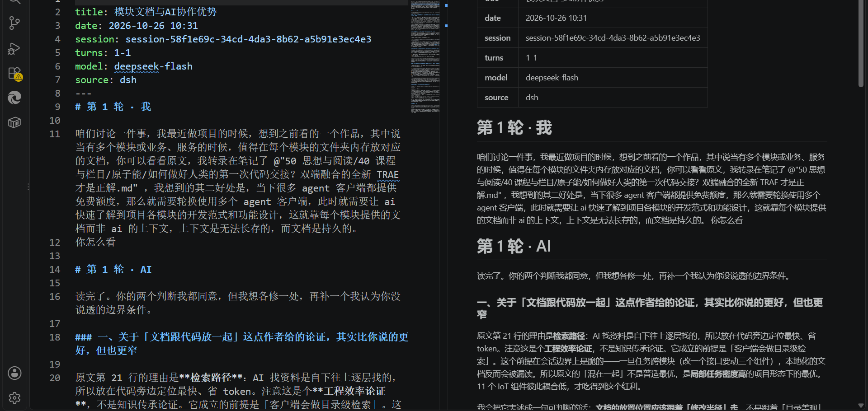
Task: Click the 'TRAE' underlined word in editor
Action: (x=388, y=175)
